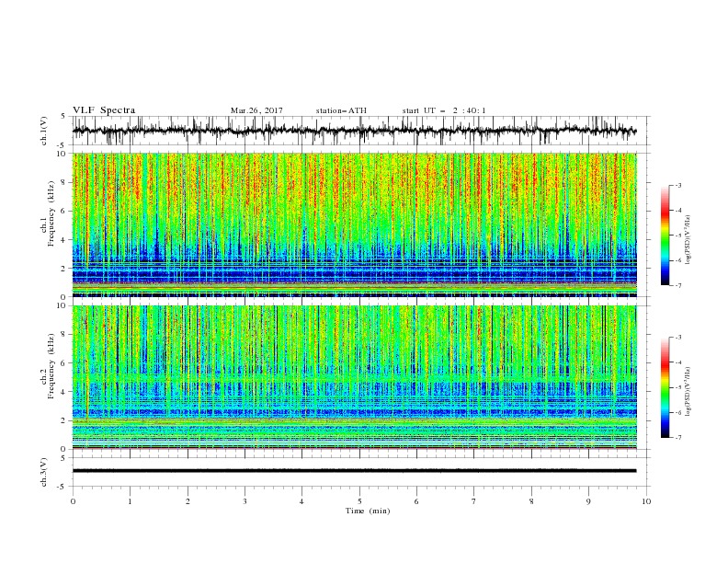
Task: Click the 'VLF Spectra' title text
Action: pos(104,110)
